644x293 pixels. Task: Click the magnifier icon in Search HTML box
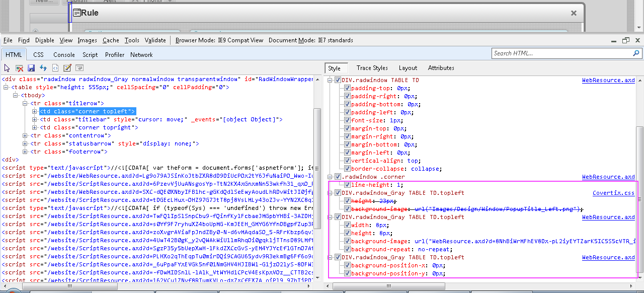(x=636, y=53)
